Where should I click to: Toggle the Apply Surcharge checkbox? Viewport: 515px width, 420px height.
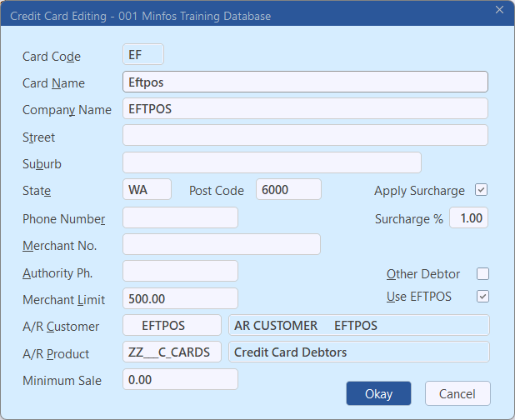(481, 190)
